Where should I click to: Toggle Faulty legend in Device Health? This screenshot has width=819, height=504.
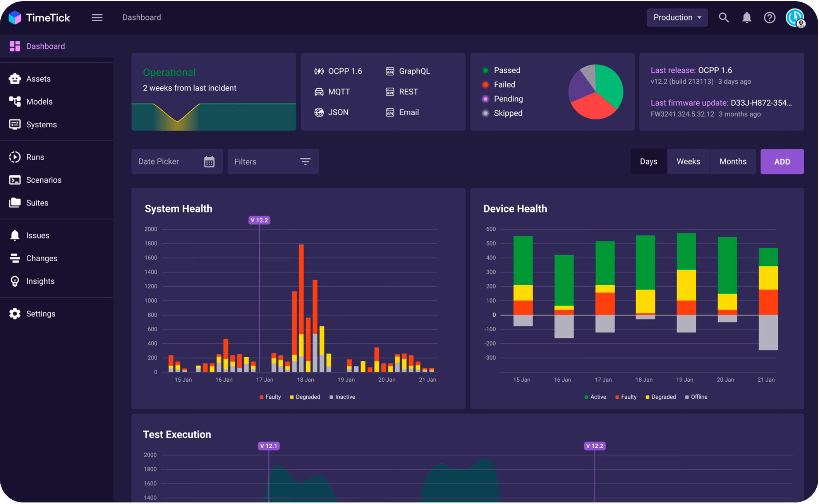(626, 397)
